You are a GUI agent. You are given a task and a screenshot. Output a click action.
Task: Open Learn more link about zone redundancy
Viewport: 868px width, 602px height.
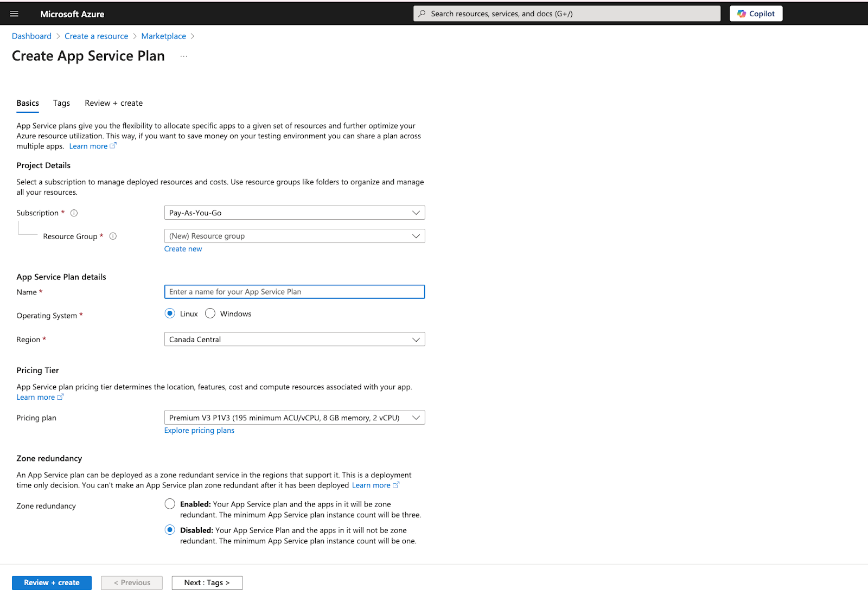(371, 485)
